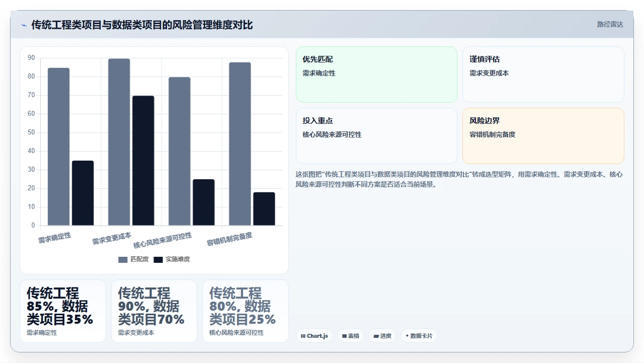Screen dimensions: 644x363
Task: Click the 需求确定性 x-axis label
Action: click(55, 238)
